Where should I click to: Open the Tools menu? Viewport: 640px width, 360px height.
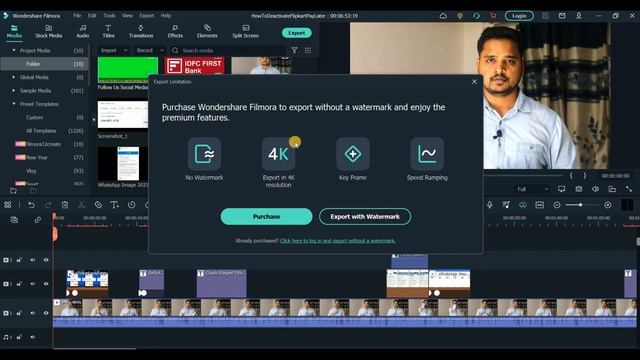point(109,16)
